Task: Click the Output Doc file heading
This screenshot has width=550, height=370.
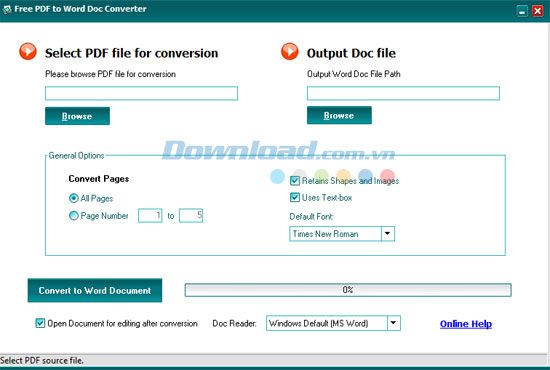Action: (351, 53)
